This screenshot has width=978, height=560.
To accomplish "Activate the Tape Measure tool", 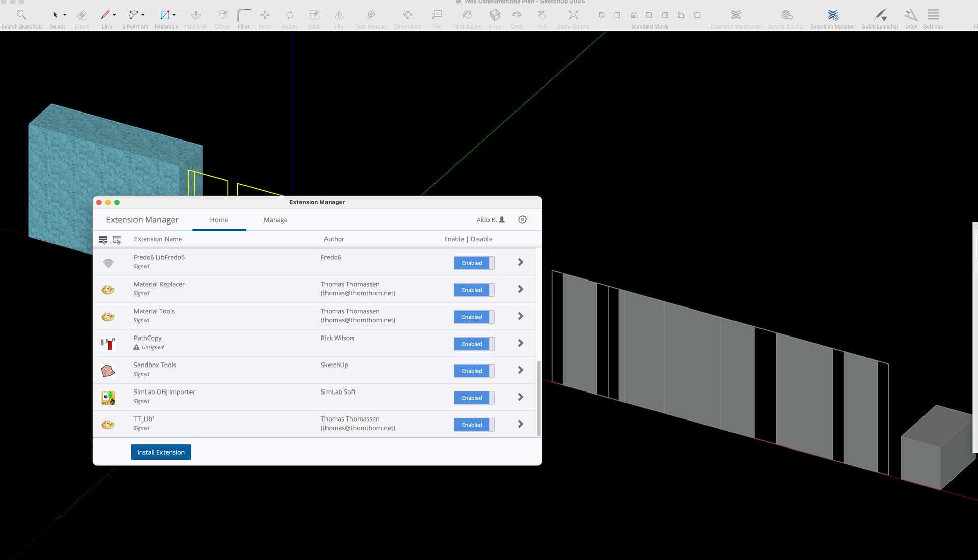I will [371, 15].
